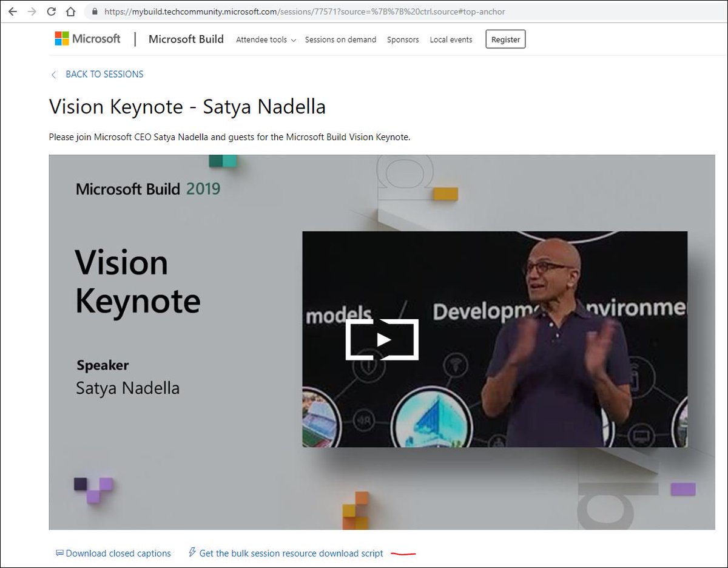Click the lightning bolt script icon
This screenshot has width=728, height=568.
(192, 552)
